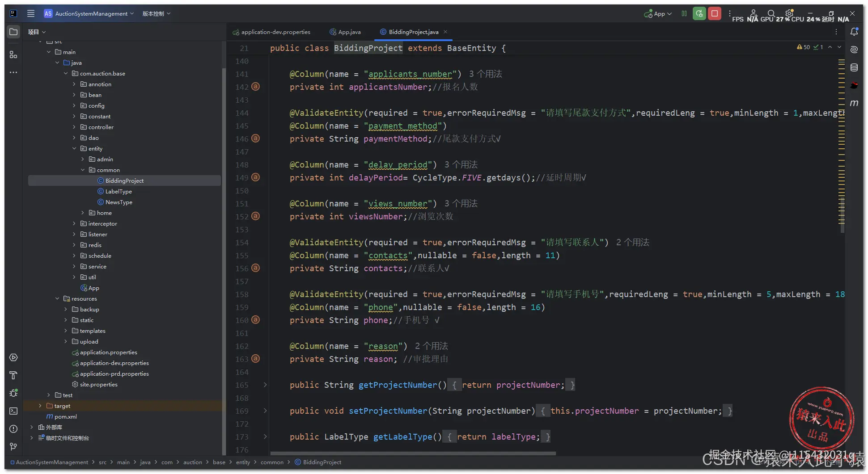Unfold the getLabelType method on line 173
The image size is (868, 474).
point(265,436)
